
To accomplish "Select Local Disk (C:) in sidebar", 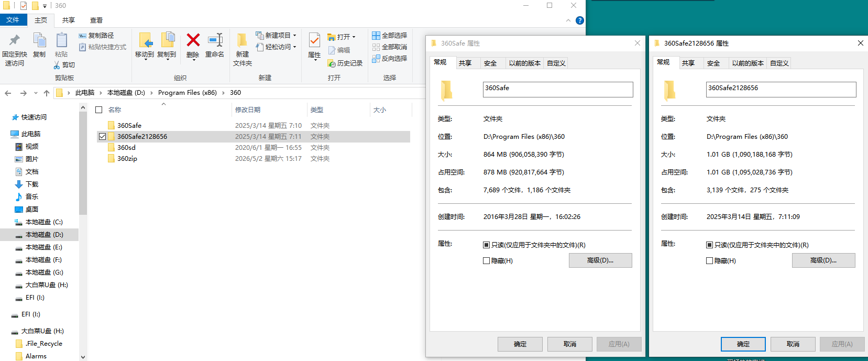I will 44,222.
